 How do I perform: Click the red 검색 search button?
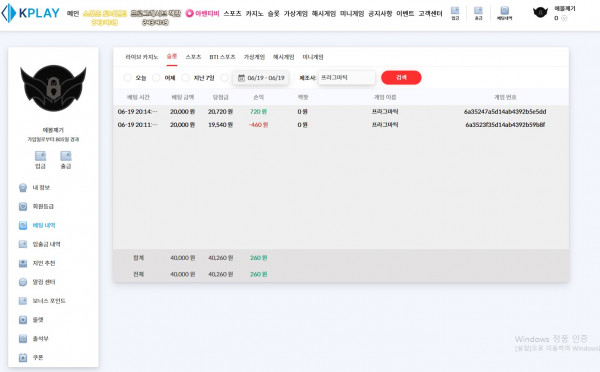(x=401, y=78)
